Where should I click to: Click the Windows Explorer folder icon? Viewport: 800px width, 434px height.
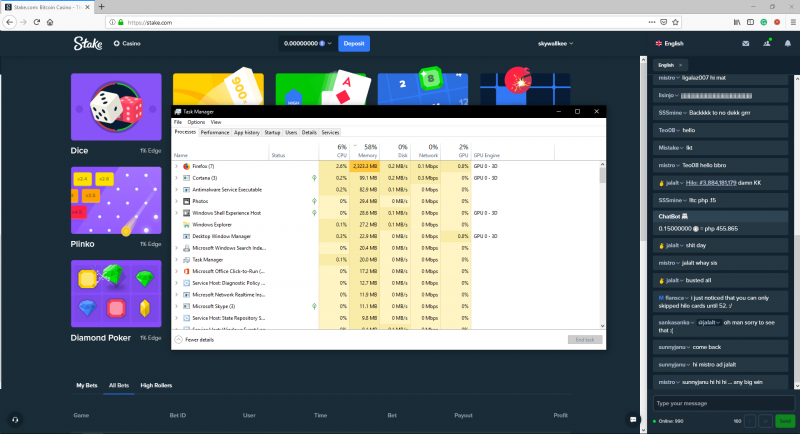(x=187, y=224)
